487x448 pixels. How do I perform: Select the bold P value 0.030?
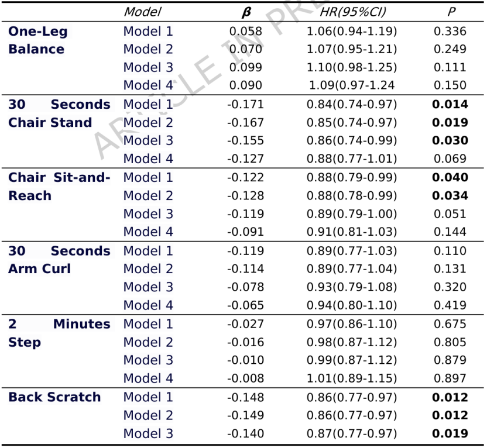tap(450, 141)
